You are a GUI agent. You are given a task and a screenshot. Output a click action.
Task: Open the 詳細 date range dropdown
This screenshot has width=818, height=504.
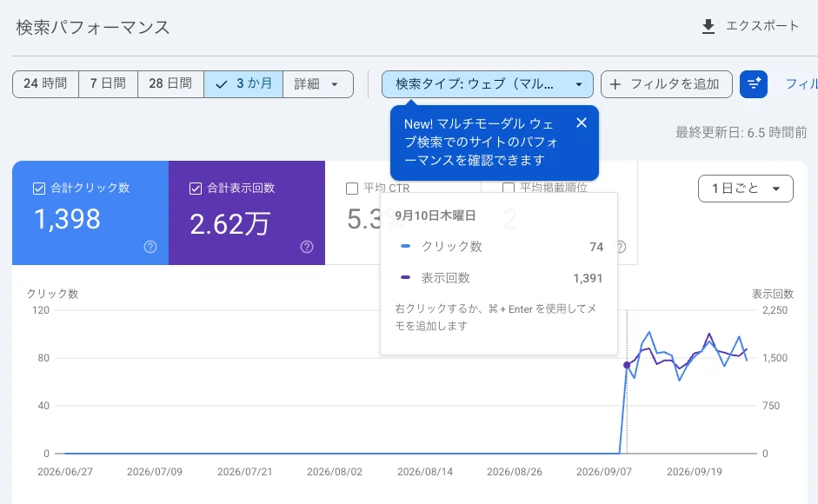[x=317, y=84]
